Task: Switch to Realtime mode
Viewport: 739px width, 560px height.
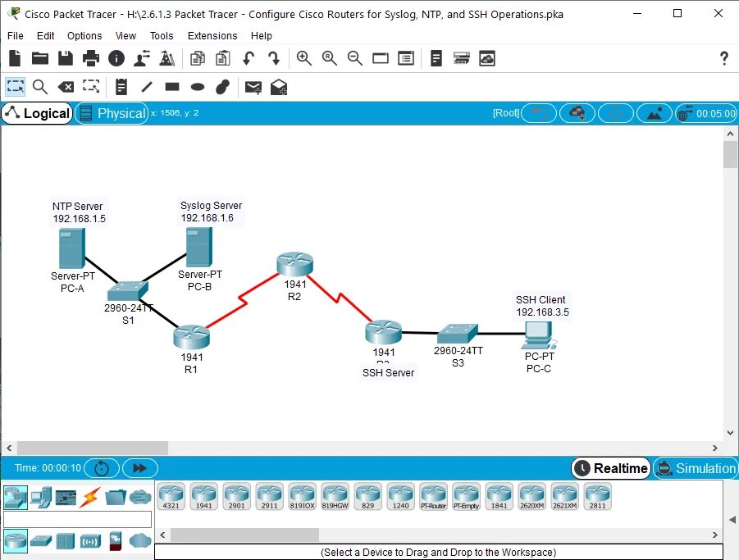Action: 611,468
